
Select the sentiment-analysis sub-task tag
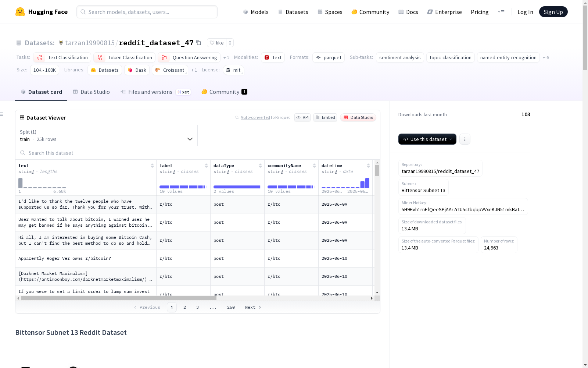point(400,57)
